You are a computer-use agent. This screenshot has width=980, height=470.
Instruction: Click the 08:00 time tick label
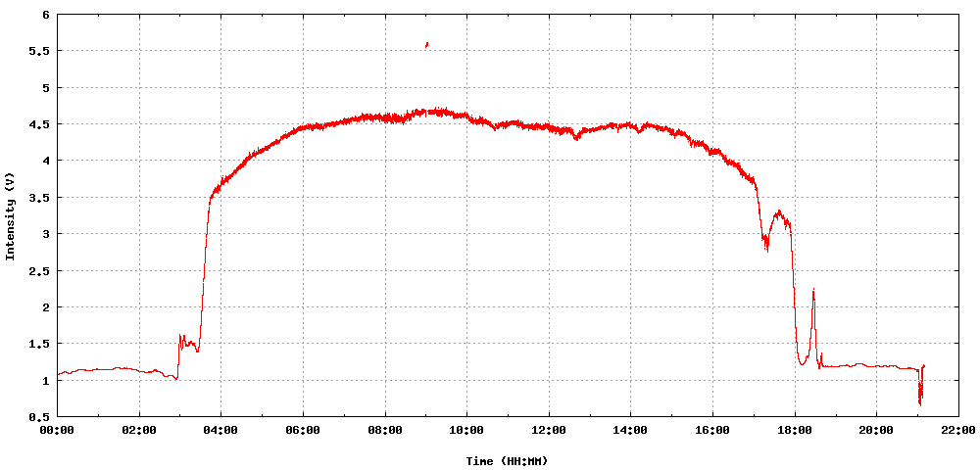coord(385,430)
